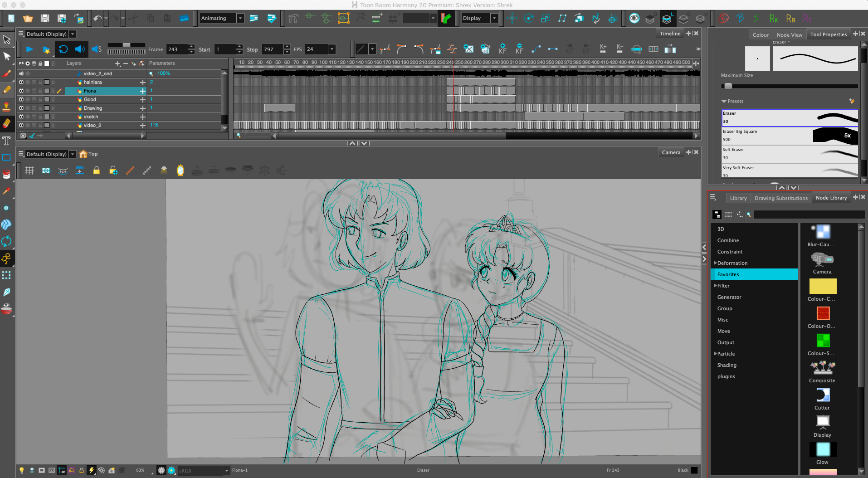Select the Brush tool in the left toolbar

[6, 73]
